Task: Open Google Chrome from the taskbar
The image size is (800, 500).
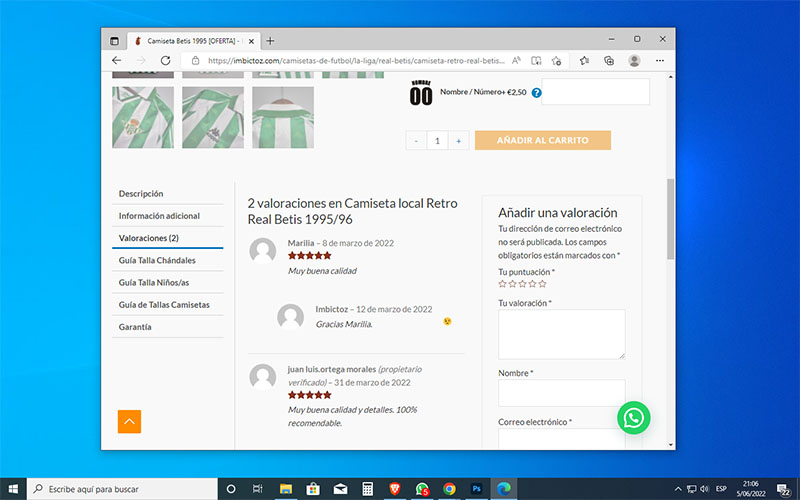Action: pyautogui.click(x=449, y=489)
